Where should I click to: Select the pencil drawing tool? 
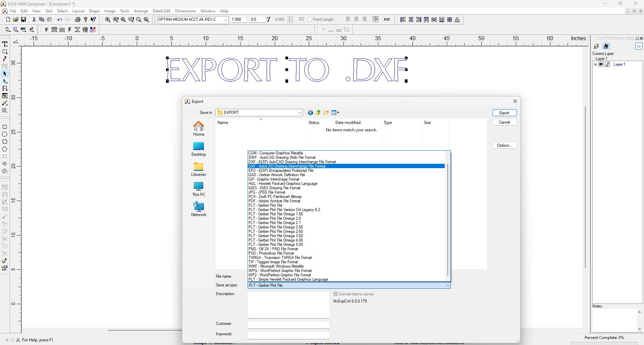(x=5, y=59)
